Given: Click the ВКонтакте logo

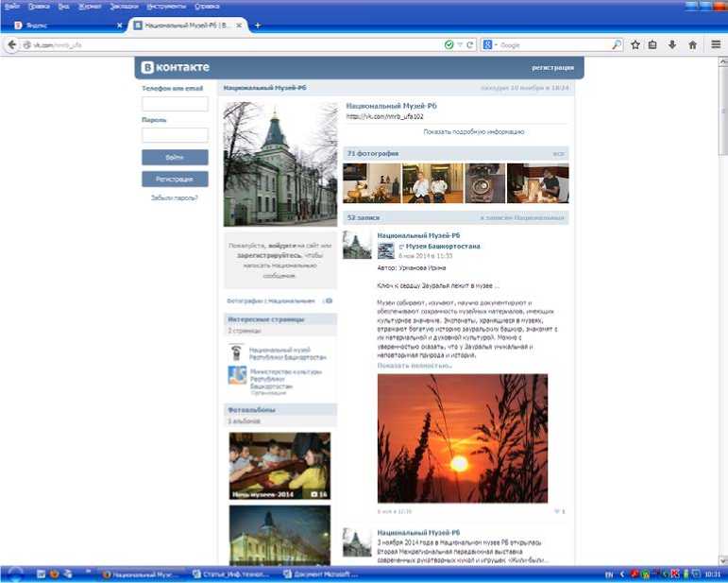Looking at the screenshot, I should [175, 67].
